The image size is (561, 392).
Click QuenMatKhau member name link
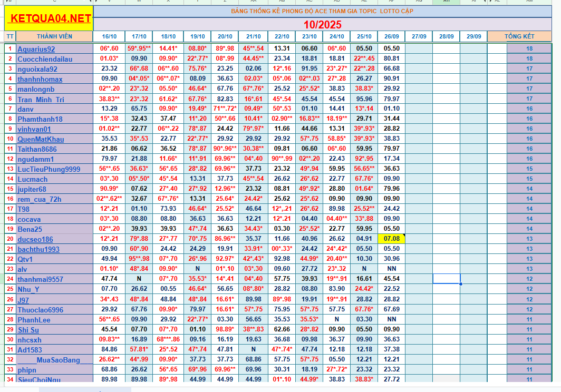coord(41,139)
